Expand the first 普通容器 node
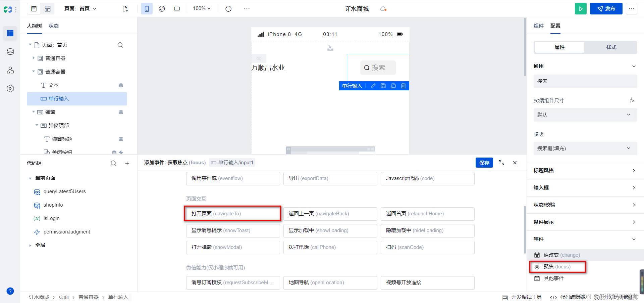The height and width of the screenshot is (303, 644). 34,58
